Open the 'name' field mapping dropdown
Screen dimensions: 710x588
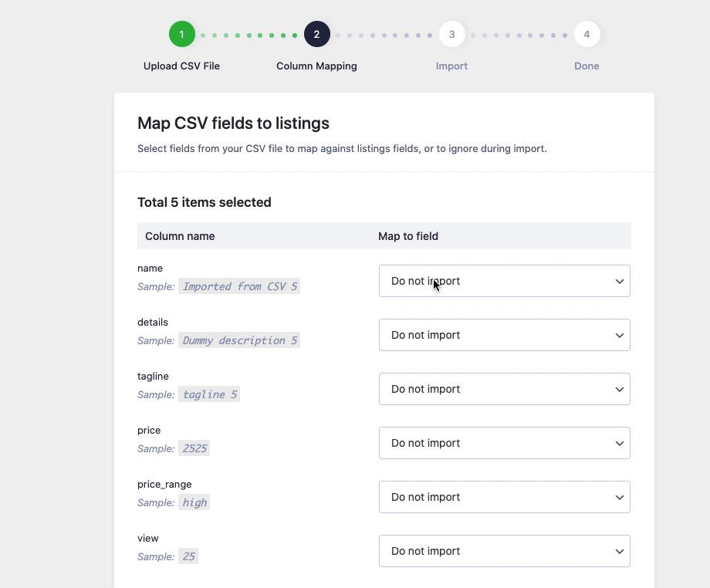click(x=504, y=281)
